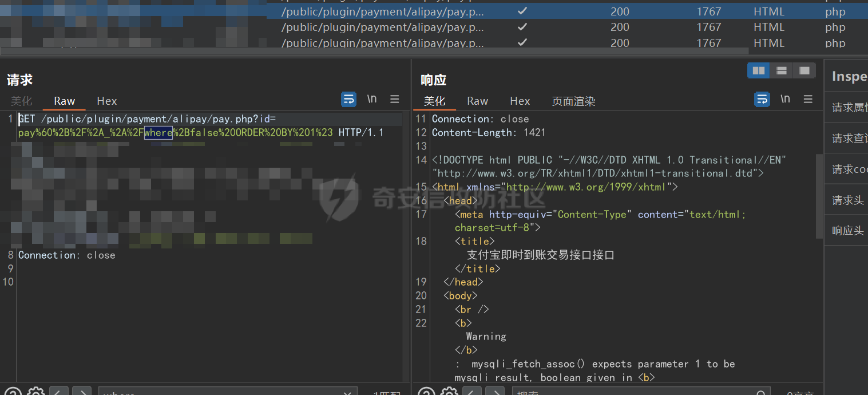This screenshot has width=868, height=395.
Task: Toggle \n non-printable characters in request panel
Action: 372,100
